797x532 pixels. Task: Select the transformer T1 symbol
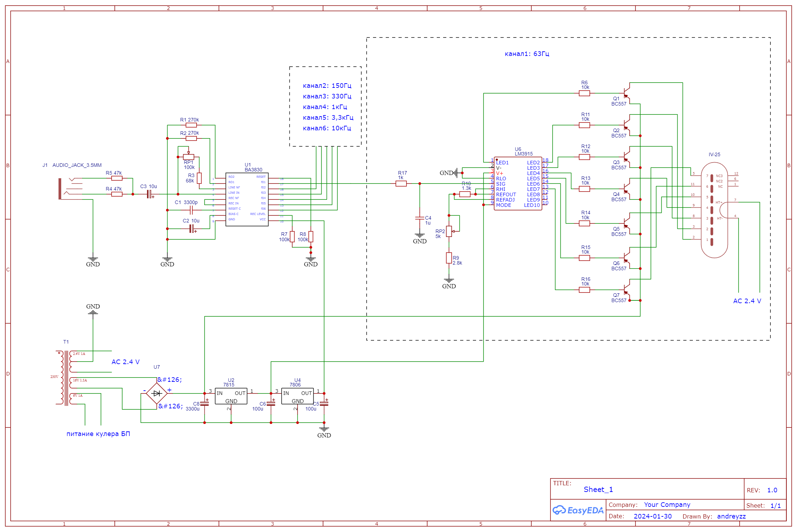(66, 378)
